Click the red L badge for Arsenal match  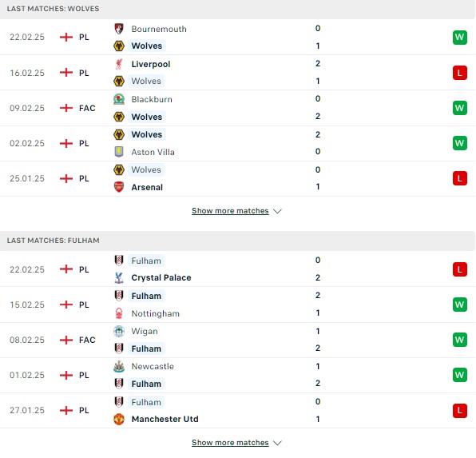459,178
